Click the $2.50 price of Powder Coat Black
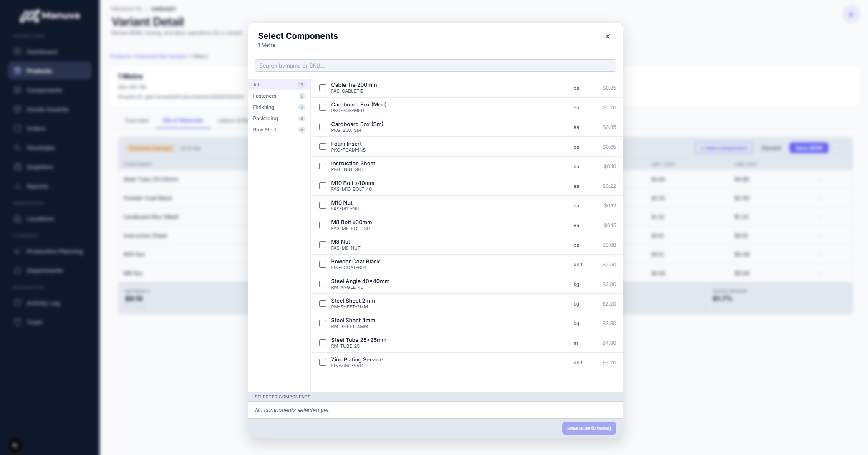Image resolution: width=868 pixels, height=455 pixels. 609,265
